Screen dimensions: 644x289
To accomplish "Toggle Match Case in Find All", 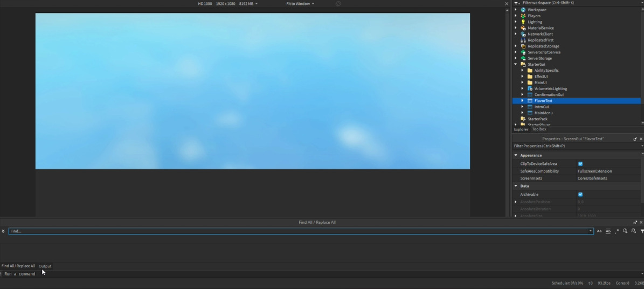I will coord(599,231).
